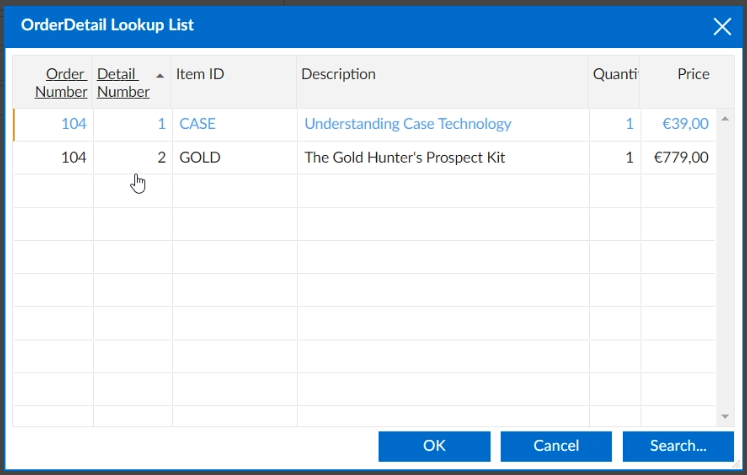Click the Price column header
This screenshot has width=747, height=475.
click(x=693, y=74)
